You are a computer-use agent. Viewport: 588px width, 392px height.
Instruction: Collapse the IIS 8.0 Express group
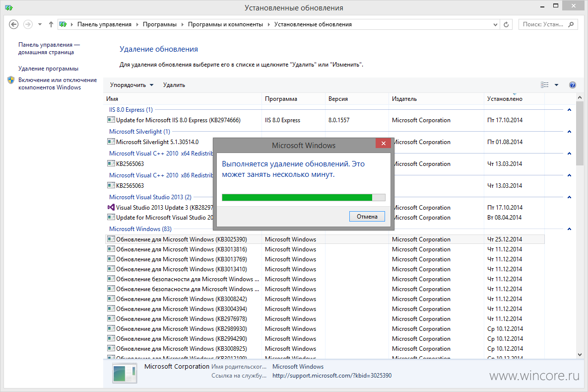(569, 110)
